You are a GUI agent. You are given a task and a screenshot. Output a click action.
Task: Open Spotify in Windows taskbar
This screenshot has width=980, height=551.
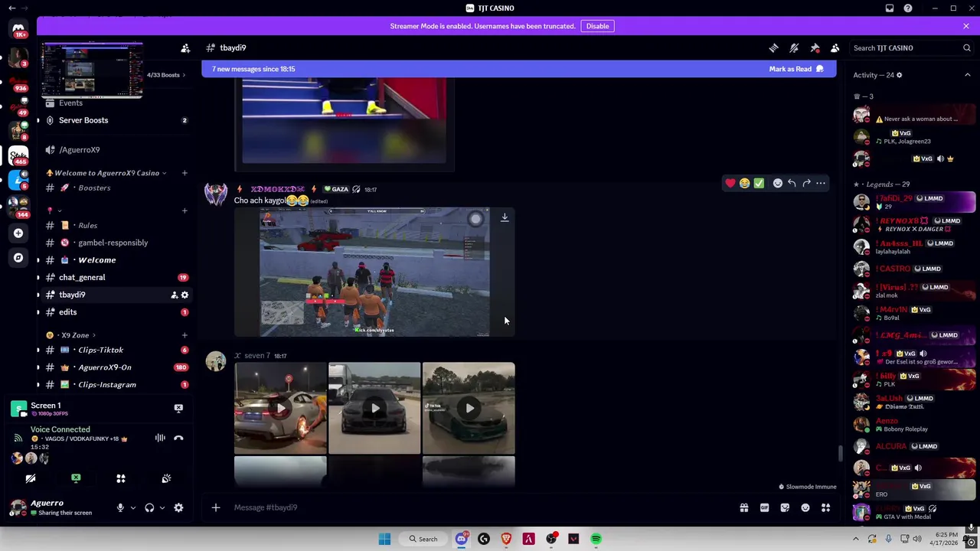[596, 539]
